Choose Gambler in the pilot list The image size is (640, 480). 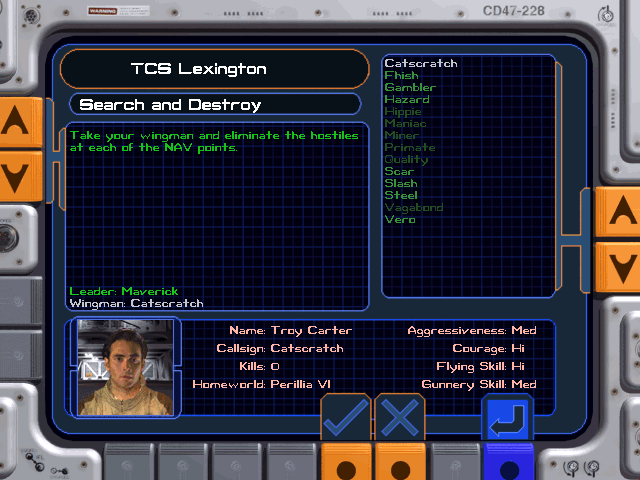point(410,88)
